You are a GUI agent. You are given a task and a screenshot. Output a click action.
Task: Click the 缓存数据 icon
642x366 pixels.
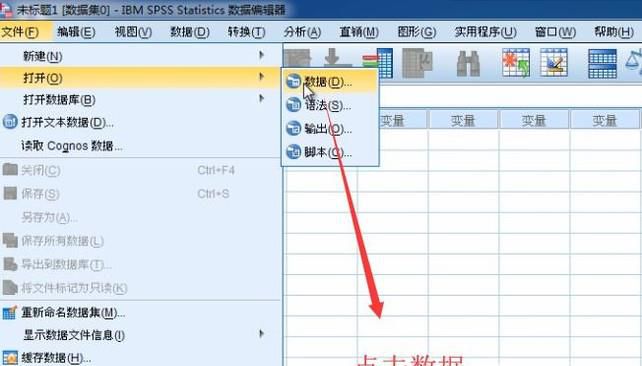(10, 358)
